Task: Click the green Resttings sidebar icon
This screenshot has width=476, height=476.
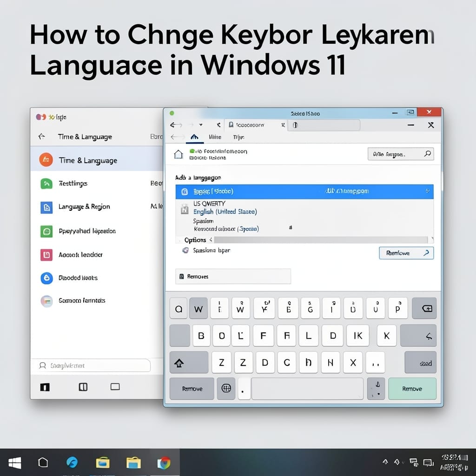Action: [46, 183]
